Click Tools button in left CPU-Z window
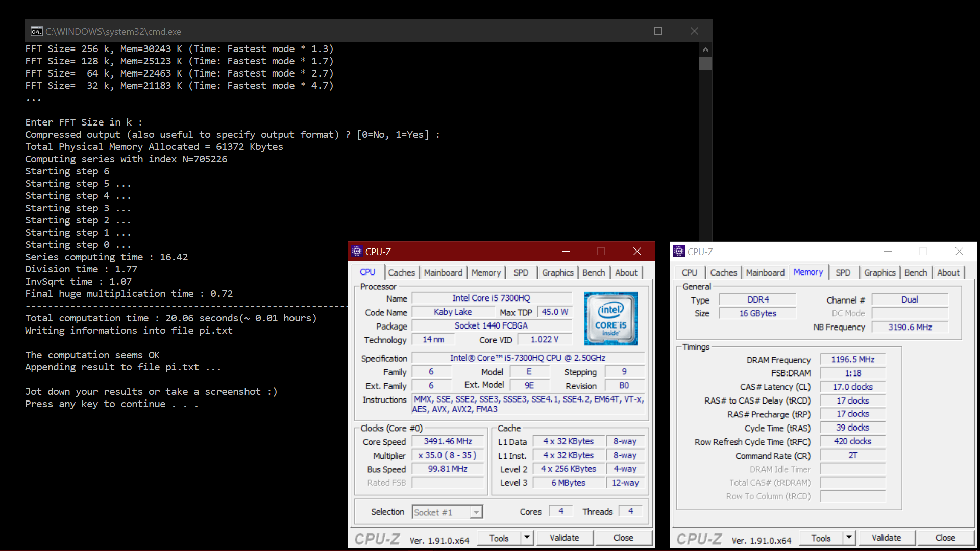Screen dimensions: 980x551 pos(499,538)
